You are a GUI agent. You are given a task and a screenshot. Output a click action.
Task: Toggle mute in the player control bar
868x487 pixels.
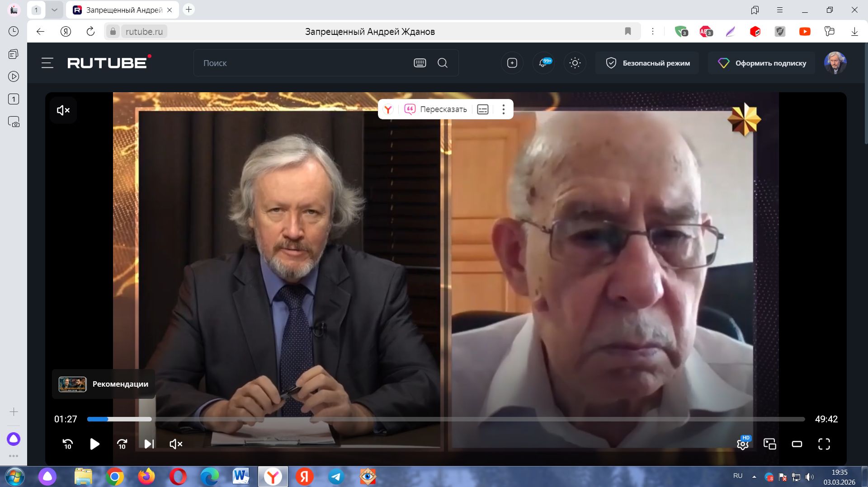pyautogui.click(x=176, y=444)
